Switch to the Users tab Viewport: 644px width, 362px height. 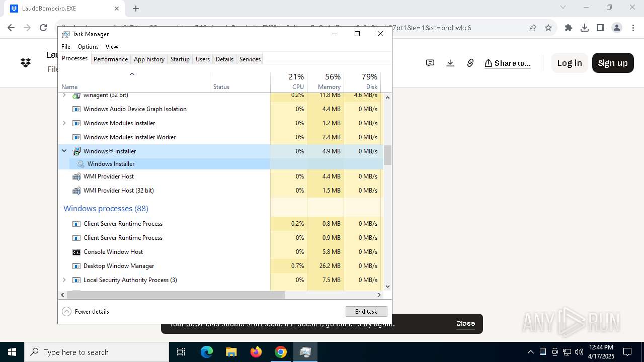pyautogui.click(x=203, y=59)
